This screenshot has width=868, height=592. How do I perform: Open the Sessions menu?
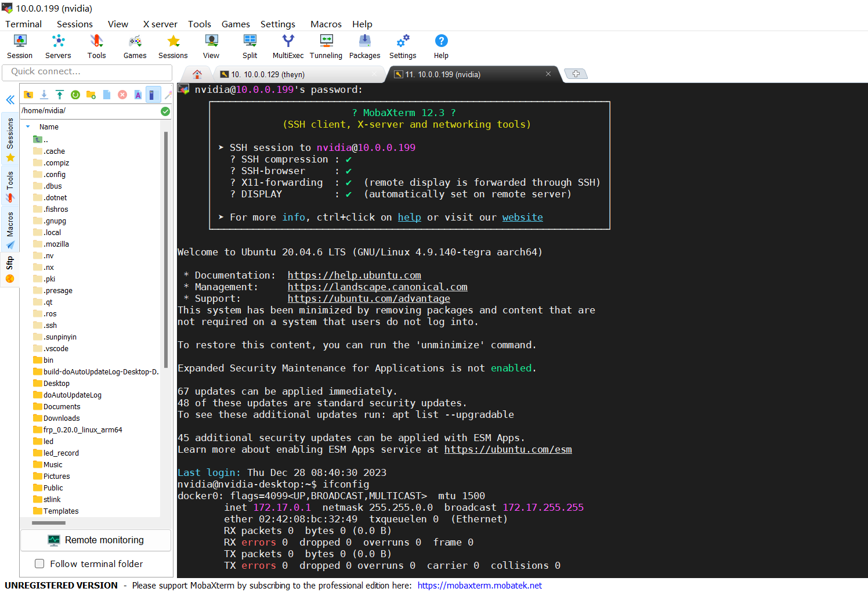click(75, 24)
